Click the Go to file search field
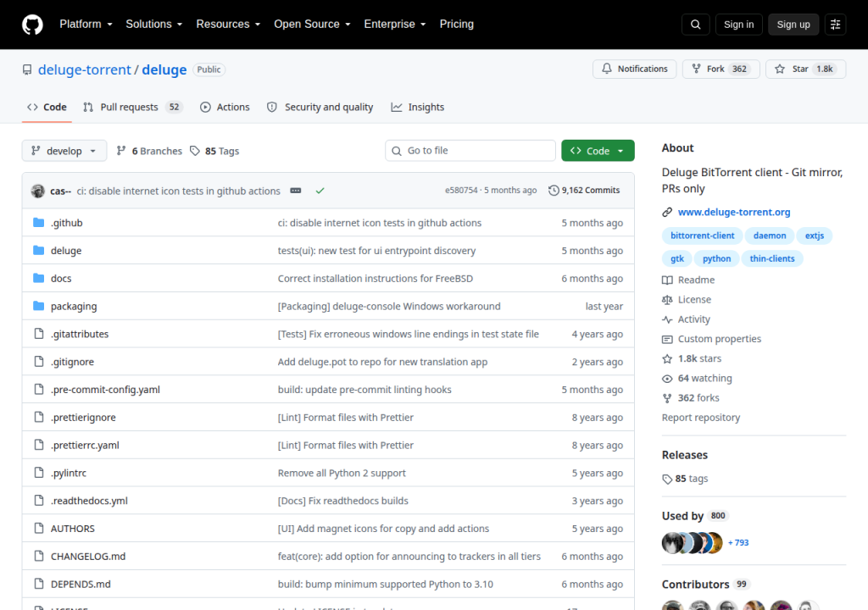Viewport: 868px width, 610px height. click(470, 151)
